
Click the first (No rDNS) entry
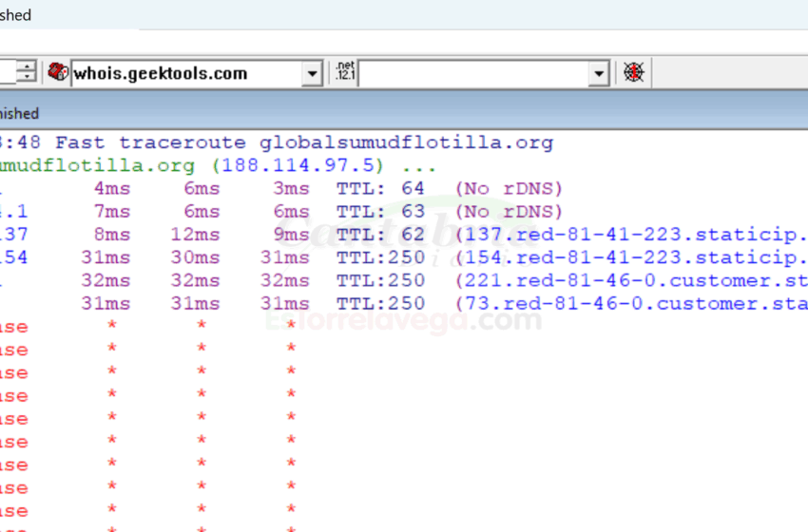509,188
